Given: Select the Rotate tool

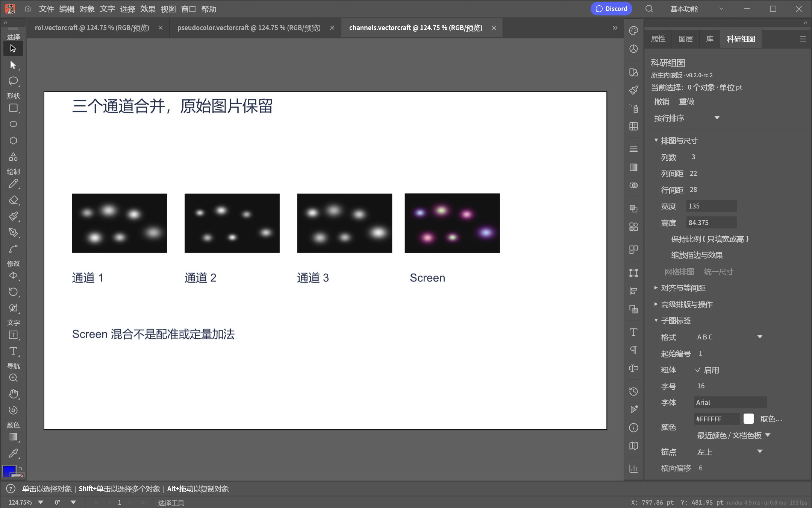Looking at the screenshot, I should pos(13,292).
